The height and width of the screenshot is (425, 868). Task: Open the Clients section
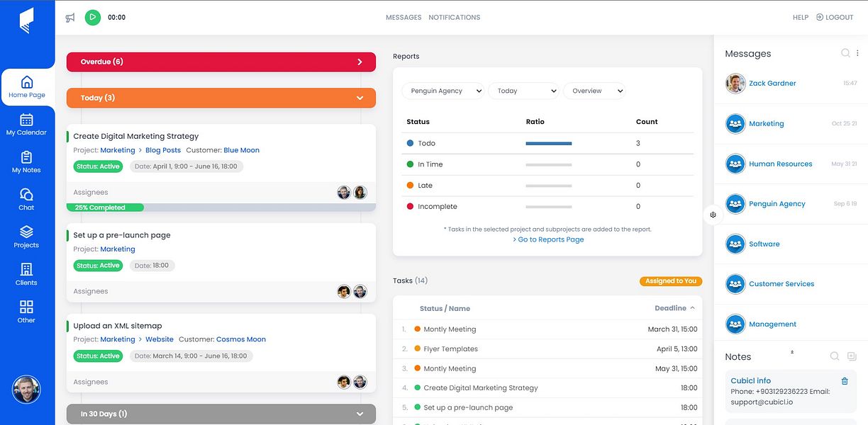tap(26, 274)
